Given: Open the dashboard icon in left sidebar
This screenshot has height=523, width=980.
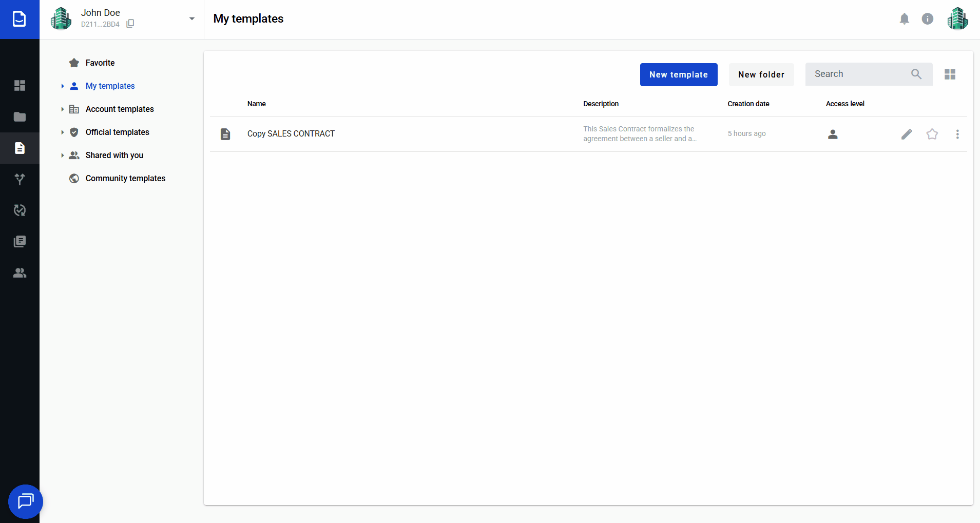Looking at the screenshot, I should click(x=20, y=85).
